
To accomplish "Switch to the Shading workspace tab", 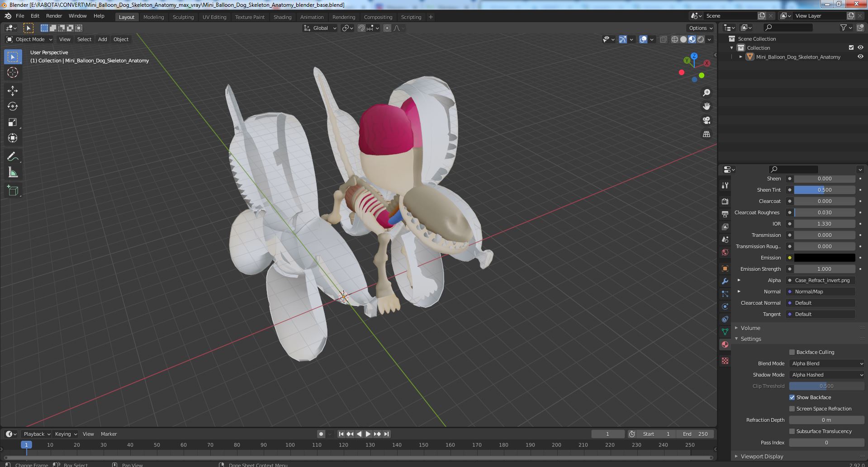I will pyautogui.click(x=282, y=17).
